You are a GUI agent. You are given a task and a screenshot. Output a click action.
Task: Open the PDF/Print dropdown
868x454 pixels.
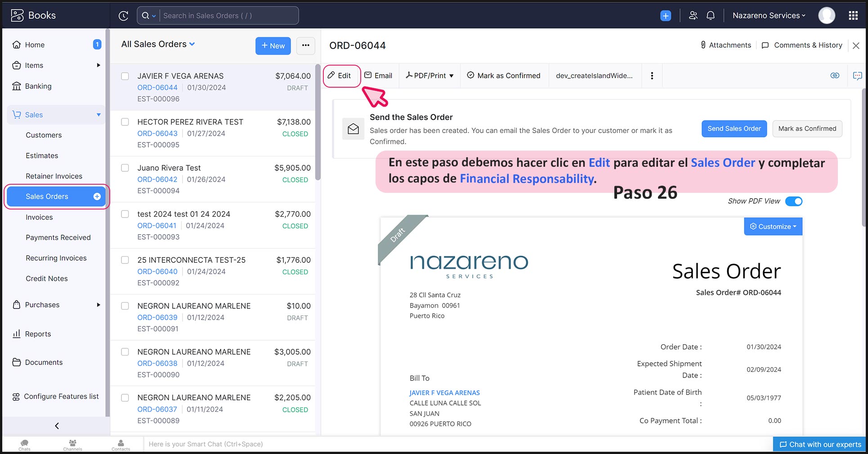[x=430, y=76]
